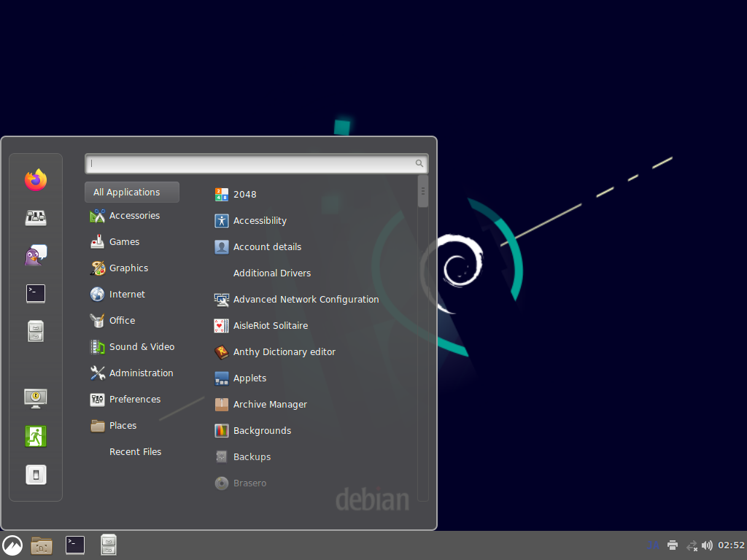This screenshot has height=560, width=747.
Task: Switch to the Games category
Action: tap(124, 241)
